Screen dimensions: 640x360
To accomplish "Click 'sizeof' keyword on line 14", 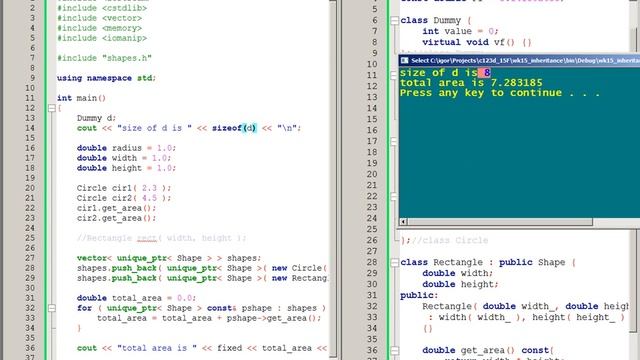I will (227, 128).
